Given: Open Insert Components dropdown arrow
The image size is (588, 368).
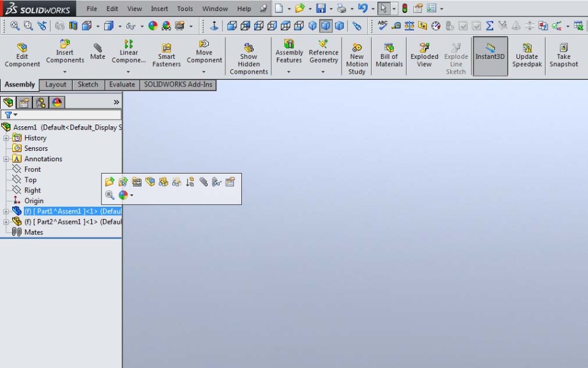Looking at the screenshot, I should click(x=64, y=72).
